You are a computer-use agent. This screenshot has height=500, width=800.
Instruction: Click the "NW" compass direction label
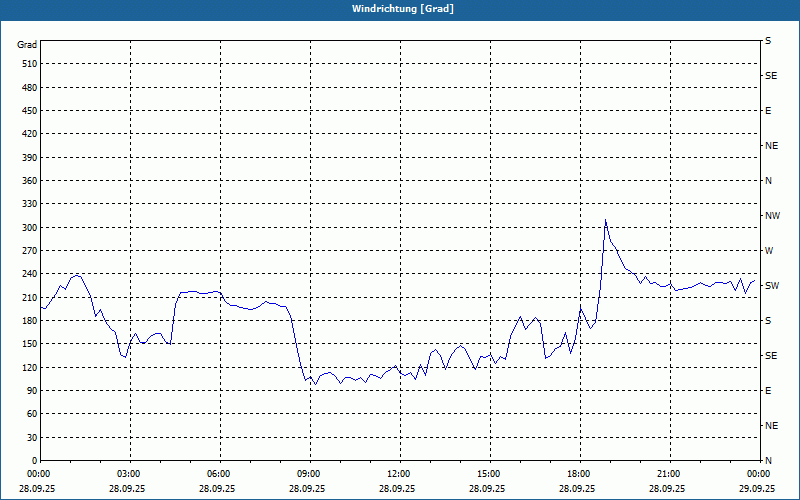point(772,216)
